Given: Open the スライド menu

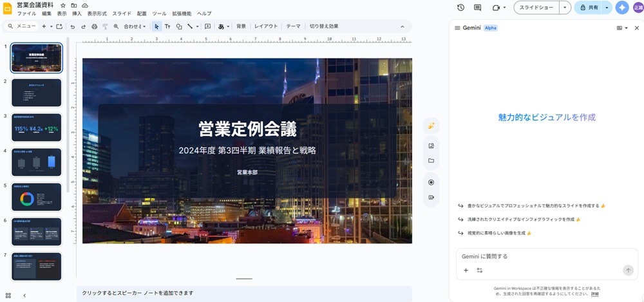Looking at the screenshot, I should pos(122,14).
